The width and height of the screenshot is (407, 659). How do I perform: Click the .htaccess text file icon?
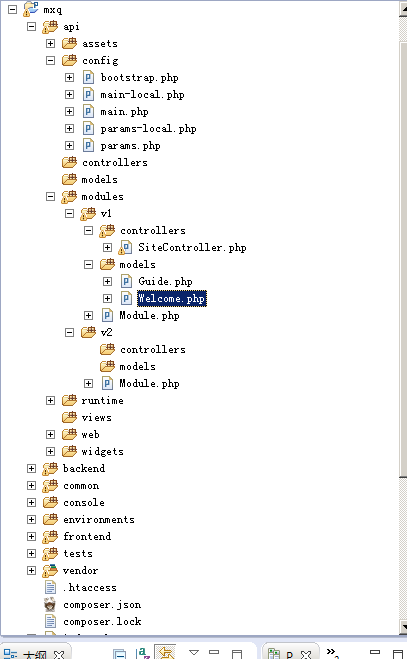pos(50,587)
